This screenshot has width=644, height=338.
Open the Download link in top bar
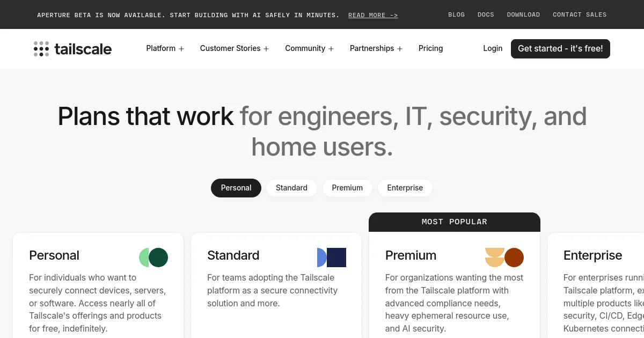coord(524,14)
